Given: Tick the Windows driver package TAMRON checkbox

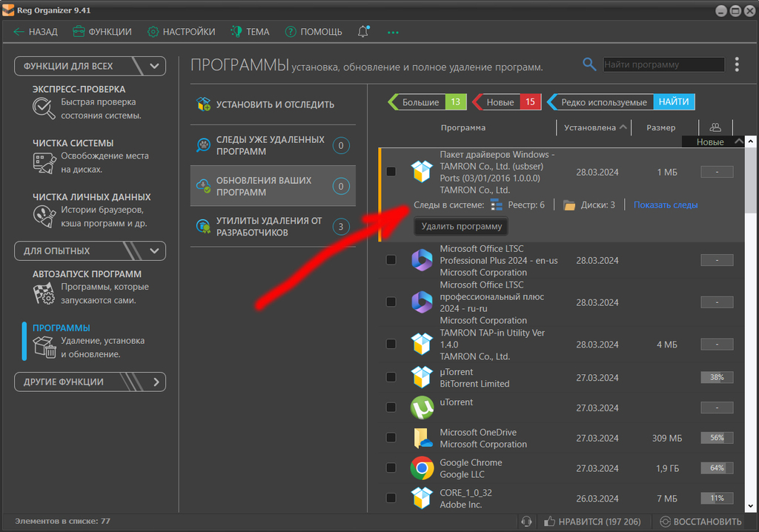Looking at the screenshot, I should click(391, 172).
